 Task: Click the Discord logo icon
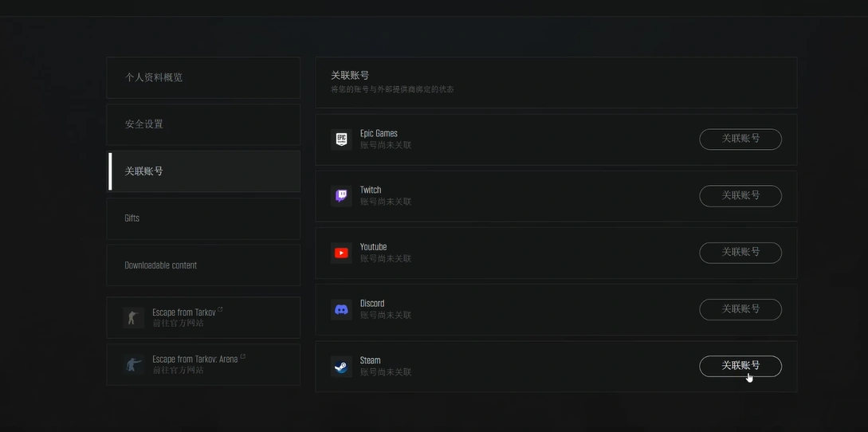point(341,309)
